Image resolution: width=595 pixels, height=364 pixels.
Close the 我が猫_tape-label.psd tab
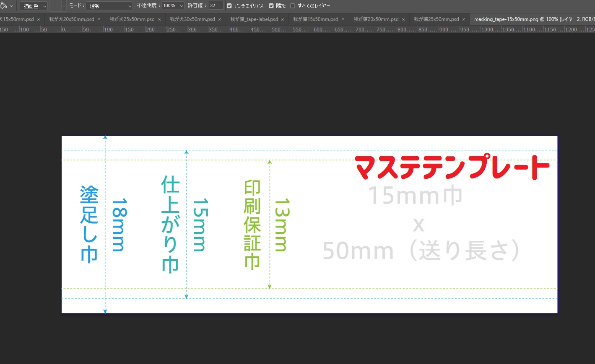click(283, 19)
